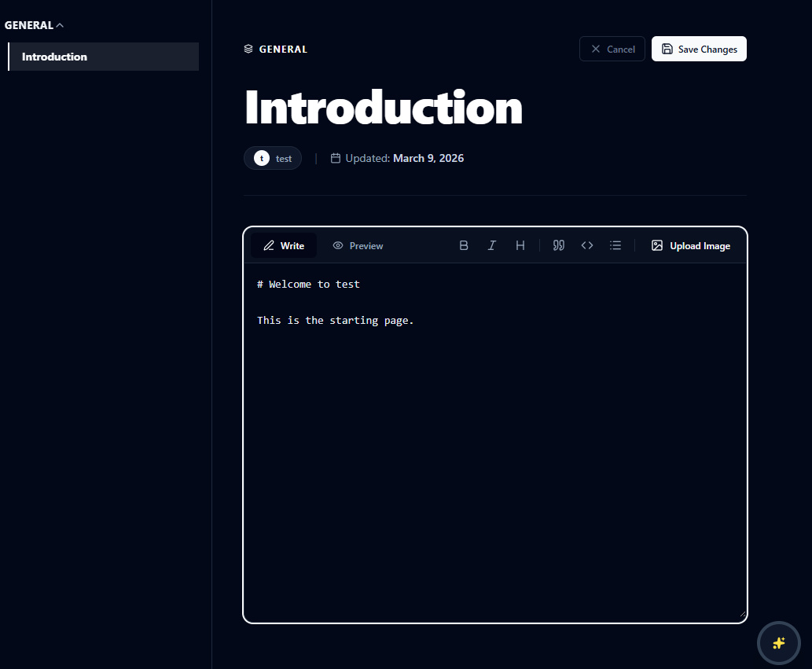Insert a heading with the H icon
This screenshot has height=669, width=812.
520,245
